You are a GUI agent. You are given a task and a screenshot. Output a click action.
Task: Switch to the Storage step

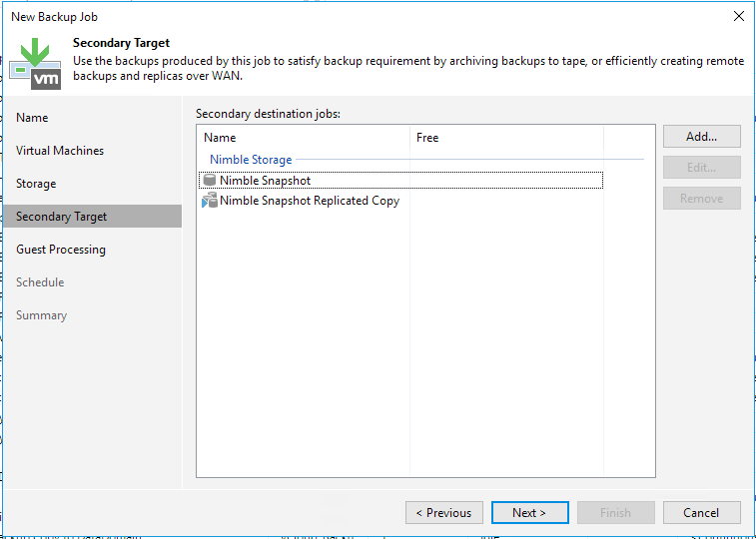(x=36, y=184)
